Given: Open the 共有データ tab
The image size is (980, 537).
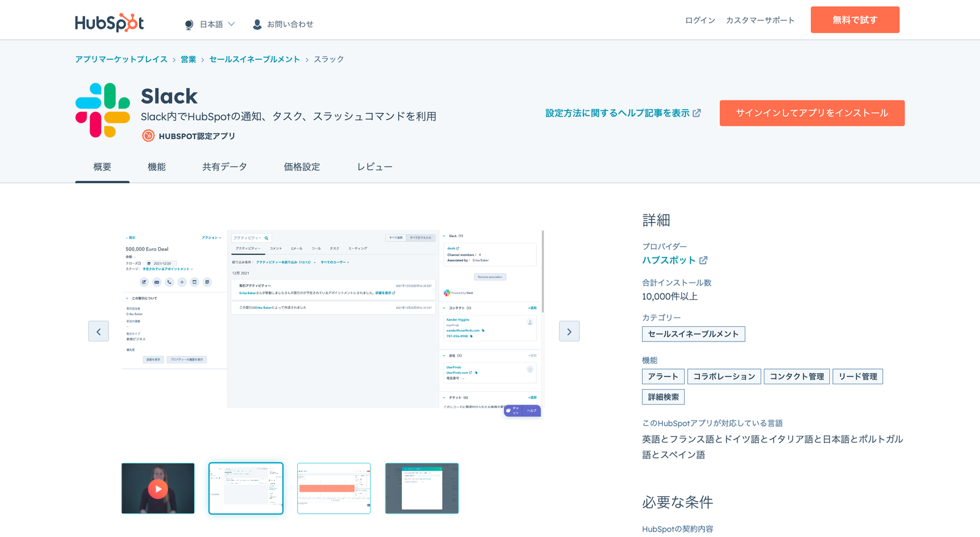Looking at the screenshot, I should pyautogui.click(x=225, y=167).
